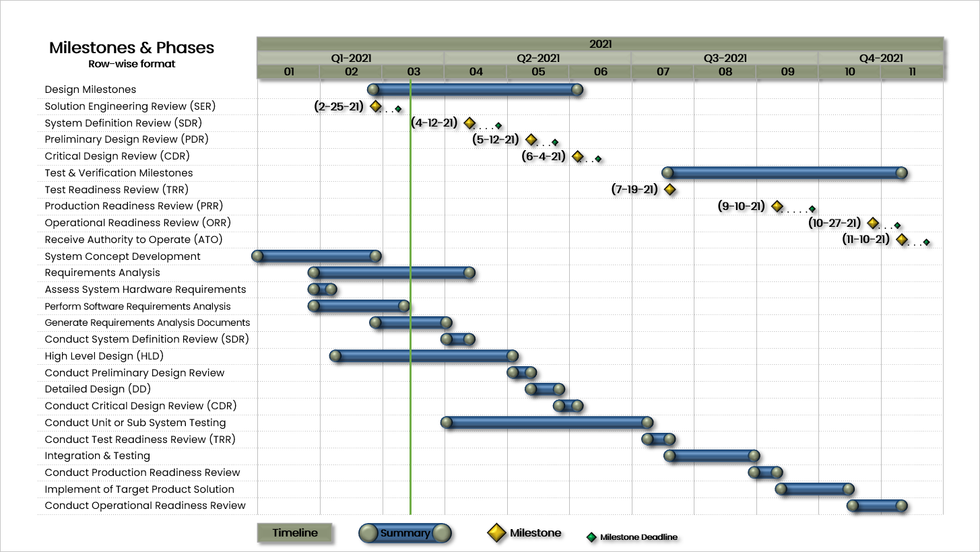Select the Q3-2021 quarter header

pyautogui.click(x=725, y=59)
